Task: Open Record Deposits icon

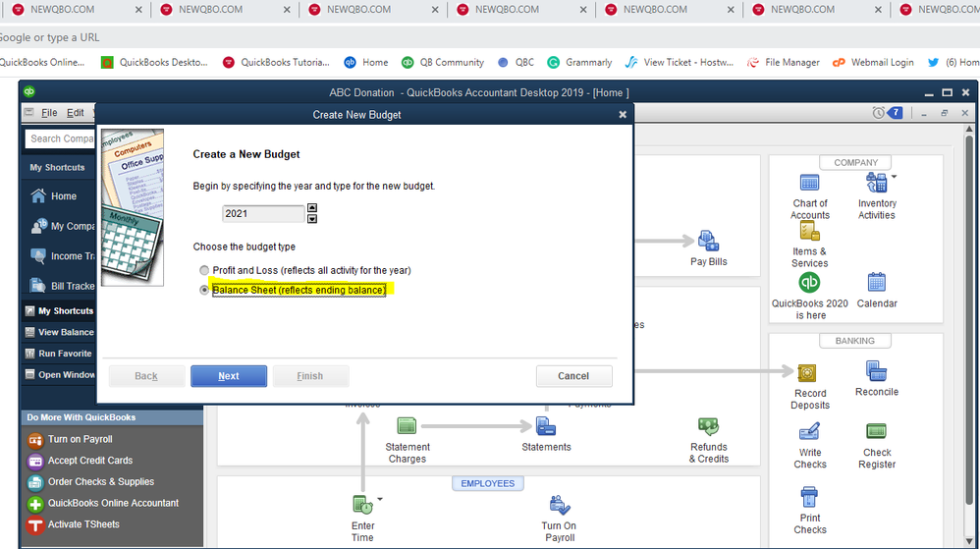Action: (807, 373)
